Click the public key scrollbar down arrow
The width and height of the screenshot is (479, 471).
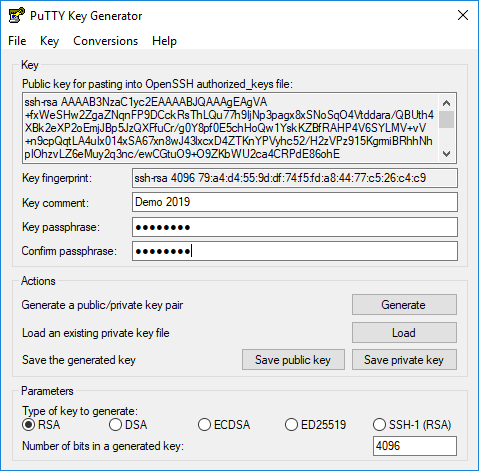pos(447,154)
